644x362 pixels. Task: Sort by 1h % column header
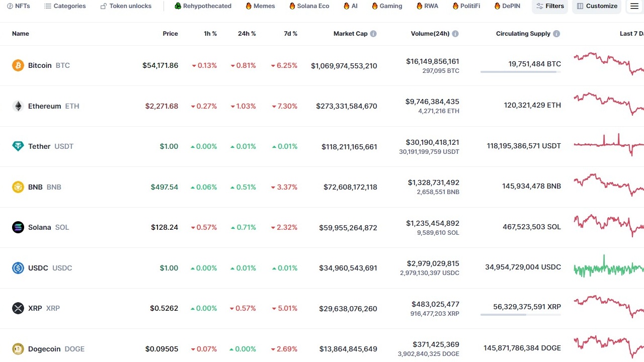pos(210,34)
